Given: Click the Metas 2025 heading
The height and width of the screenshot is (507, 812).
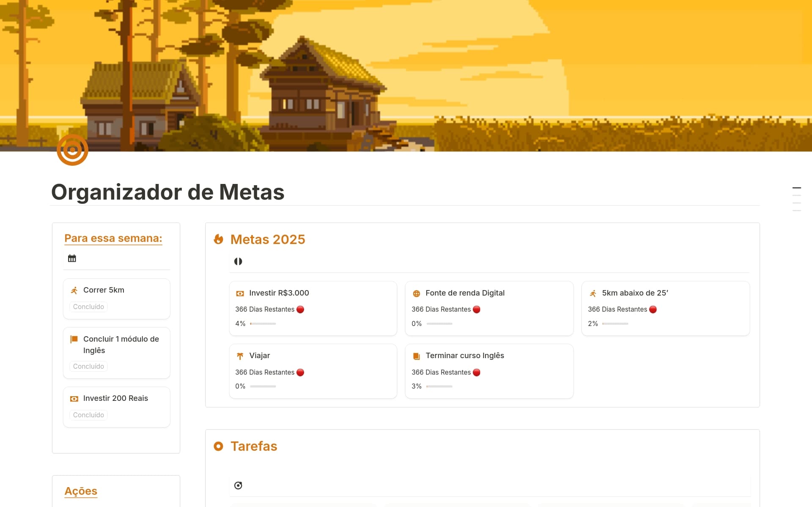Looking at the screenshot, I should [x=268, y=239].
